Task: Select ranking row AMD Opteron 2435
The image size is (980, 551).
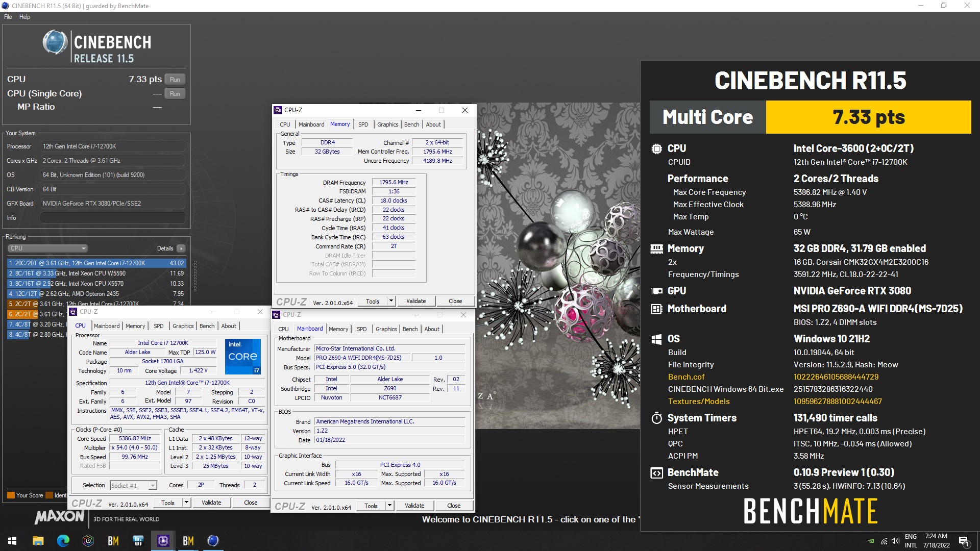Action: [96, 294]
